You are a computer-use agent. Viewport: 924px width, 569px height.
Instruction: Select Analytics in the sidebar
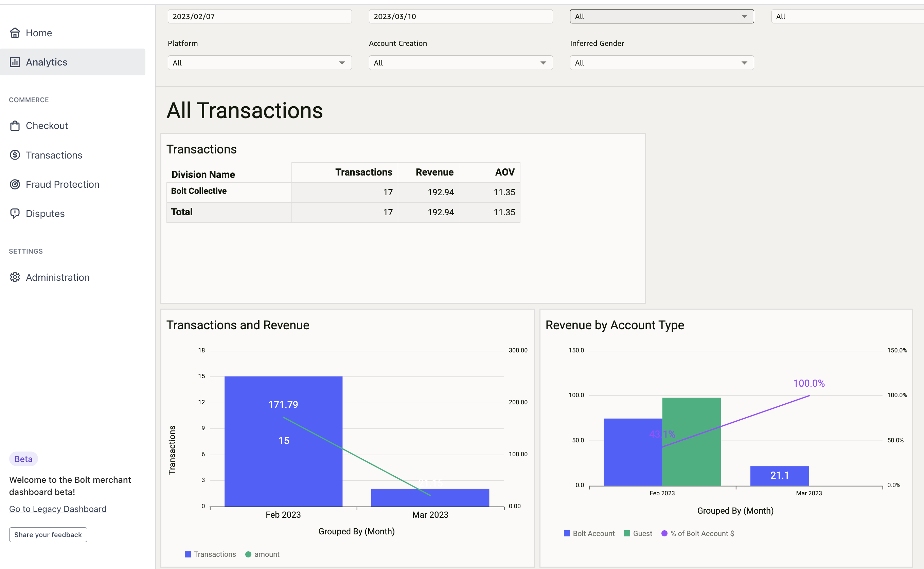point(73,62)
